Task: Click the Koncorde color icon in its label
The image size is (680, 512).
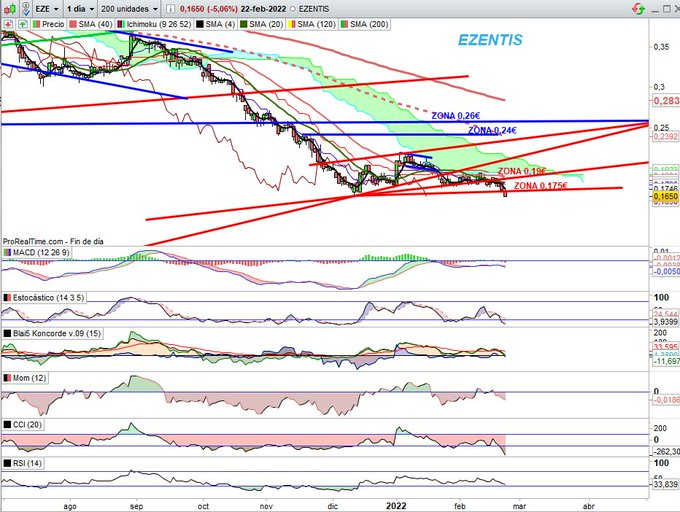Action: click(x=7, y=333)
